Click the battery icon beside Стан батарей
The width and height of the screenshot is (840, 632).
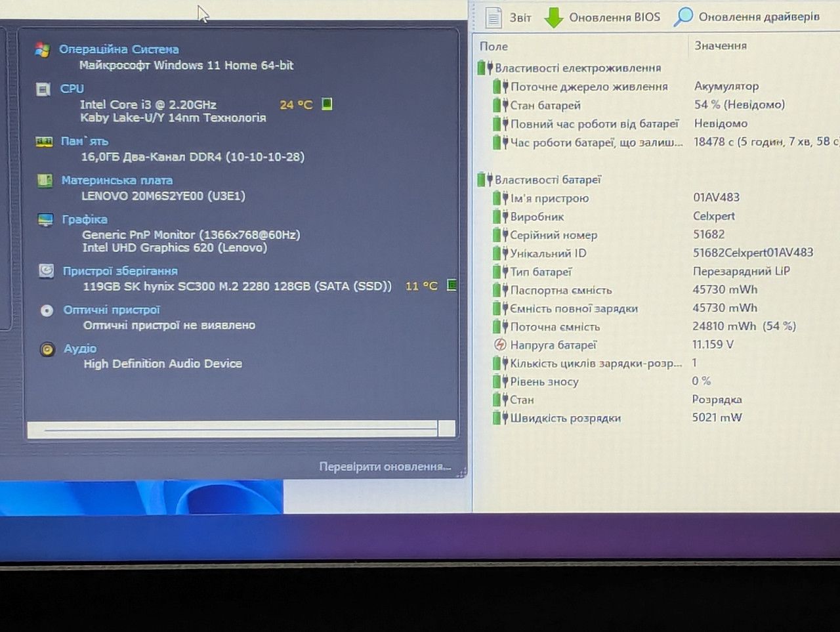pos(501,105)
